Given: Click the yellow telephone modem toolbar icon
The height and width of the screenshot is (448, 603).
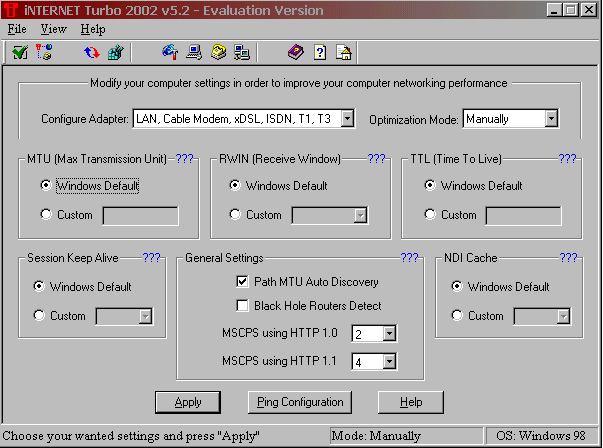Looking at the screenshot, I should tap(218, 52).
